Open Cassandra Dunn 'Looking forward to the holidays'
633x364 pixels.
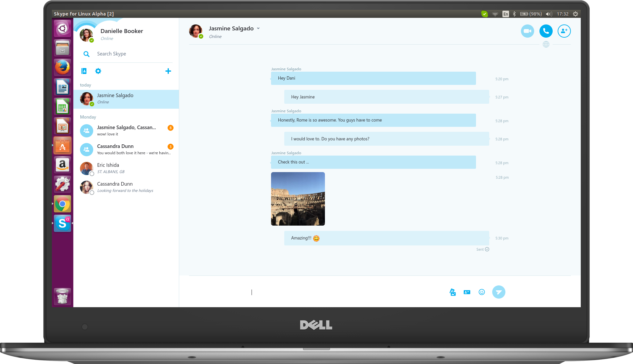pos(126,187)
